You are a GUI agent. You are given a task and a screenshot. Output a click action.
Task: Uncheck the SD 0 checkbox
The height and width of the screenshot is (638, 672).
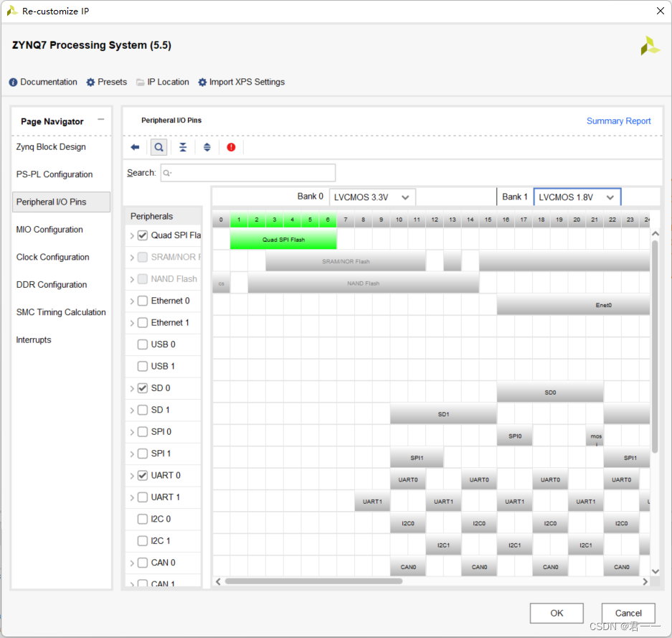pyautogui.click(x=143, y=388)
